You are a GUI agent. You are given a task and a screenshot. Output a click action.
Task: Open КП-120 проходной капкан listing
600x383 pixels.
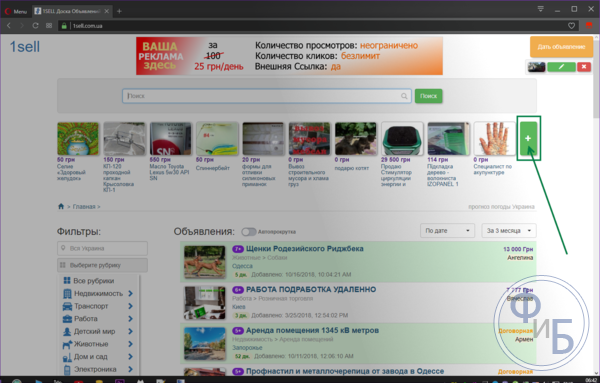click(x=124, y=157)
